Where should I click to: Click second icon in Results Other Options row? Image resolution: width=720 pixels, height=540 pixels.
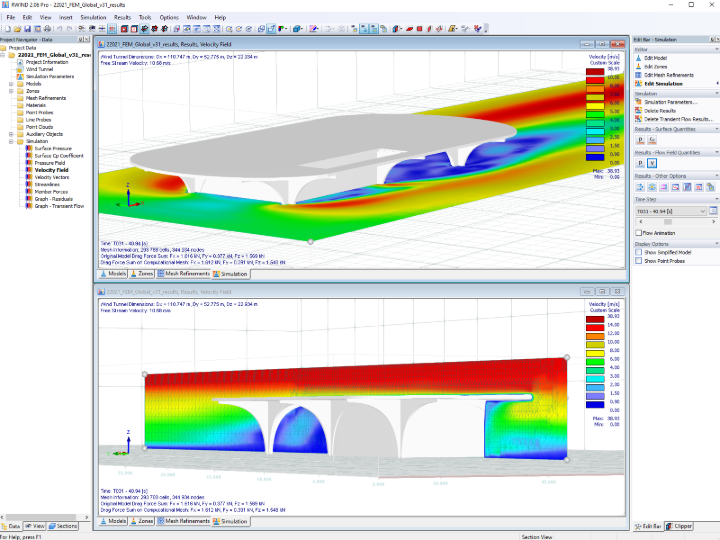click(652, 187)
